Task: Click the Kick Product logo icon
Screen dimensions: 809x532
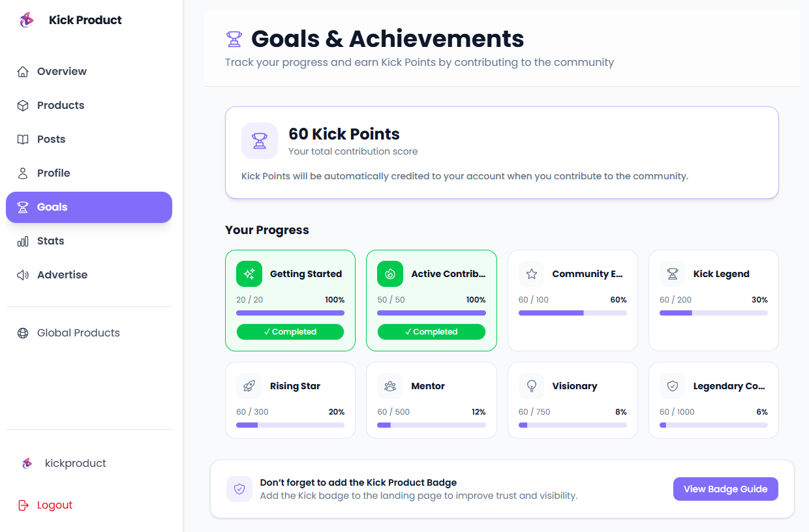Action: pyautogui.click(x=26, y=20)
